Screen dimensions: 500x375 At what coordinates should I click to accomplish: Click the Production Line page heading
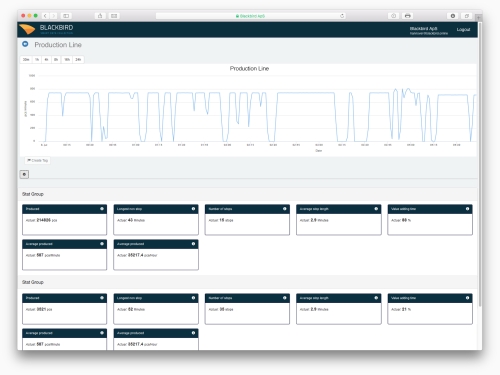click(x=58, y=45)
